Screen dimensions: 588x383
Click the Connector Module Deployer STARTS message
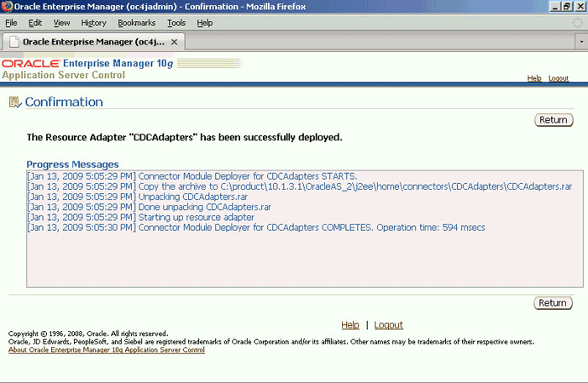192,176
